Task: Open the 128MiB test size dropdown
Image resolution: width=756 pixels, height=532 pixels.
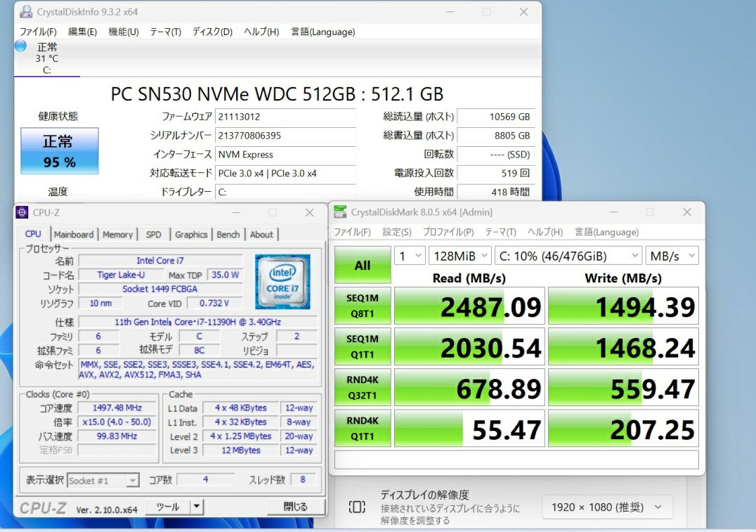Action: coord(460,256)
